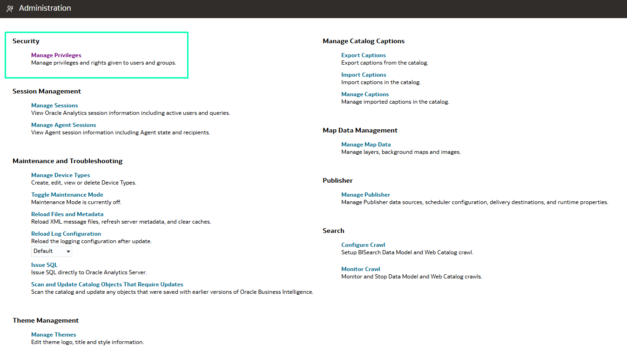
Task: Click 'Export captions from the catalog.' description
Action: (384, 63)
